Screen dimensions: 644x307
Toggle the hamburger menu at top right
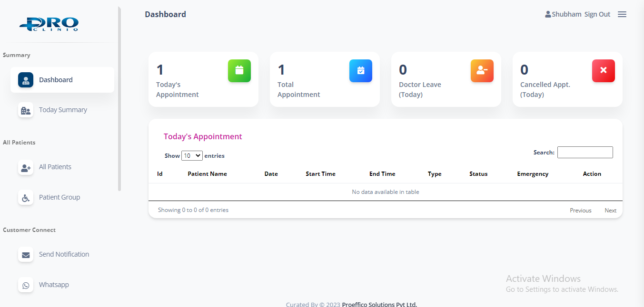[x=622, y=14]
